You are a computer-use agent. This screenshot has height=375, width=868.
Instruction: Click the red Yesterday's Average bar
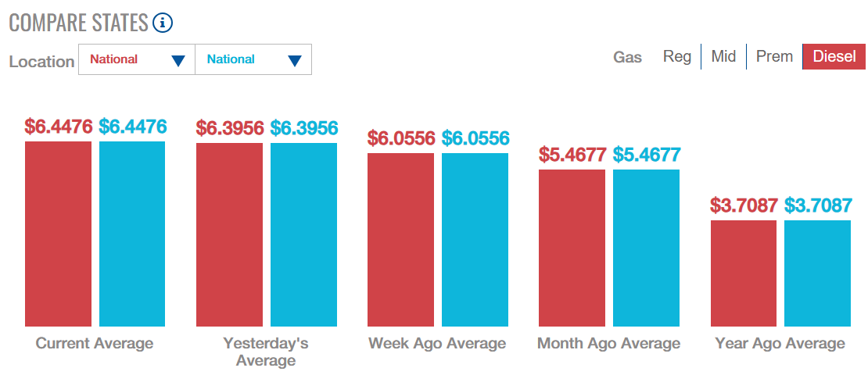229,235
